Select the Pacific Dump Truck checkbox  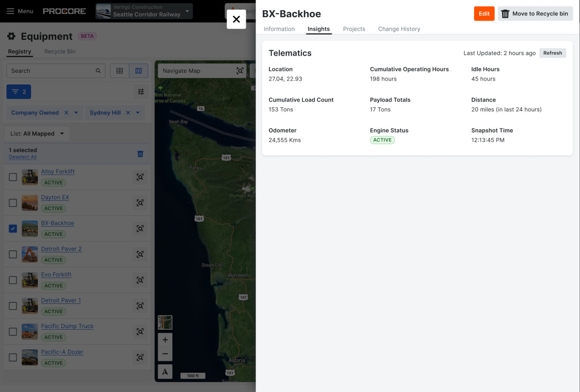12,331
